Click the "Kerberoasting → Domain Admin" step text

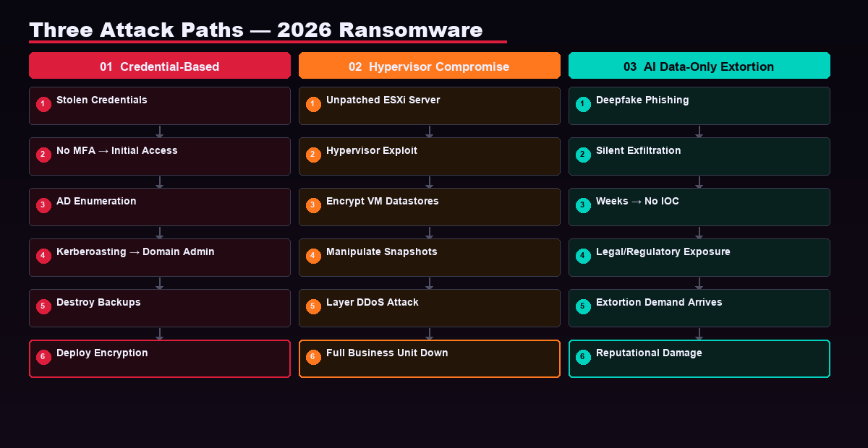pyautogui.click(x=135, y=251)
